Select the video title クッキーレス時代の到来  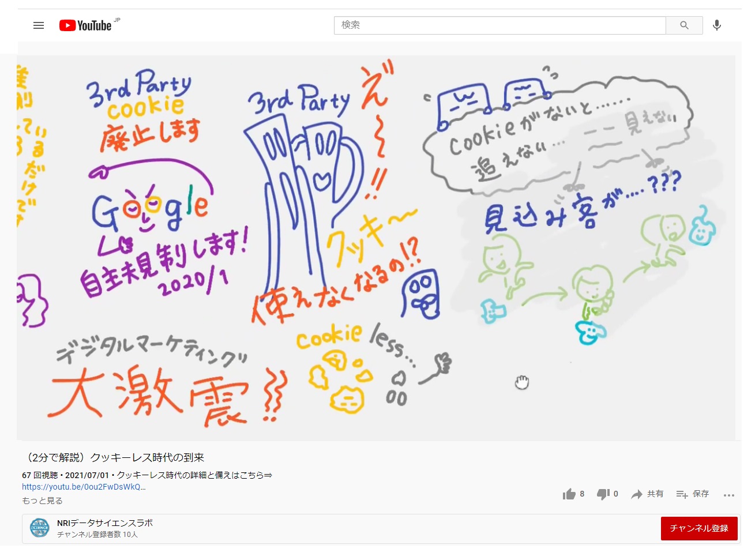[113, 457]
